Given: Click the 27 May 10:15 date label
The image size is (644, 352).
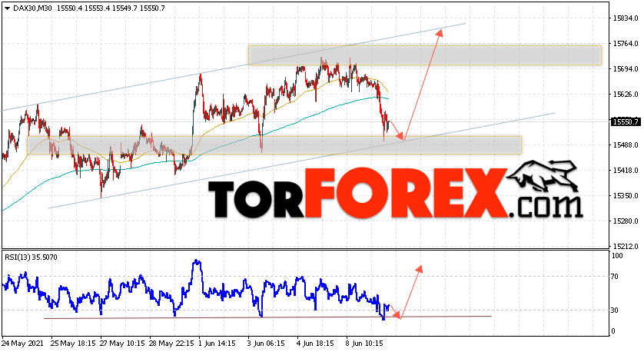Looking at the screenshot, I should (122, 344).
